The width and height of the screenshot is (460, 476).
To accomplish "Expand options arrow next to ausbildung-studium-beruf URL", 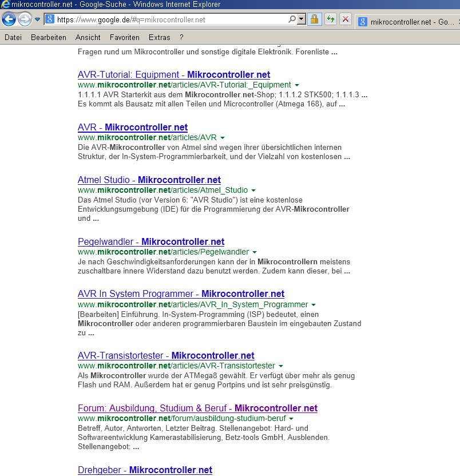I will [291, 419].
